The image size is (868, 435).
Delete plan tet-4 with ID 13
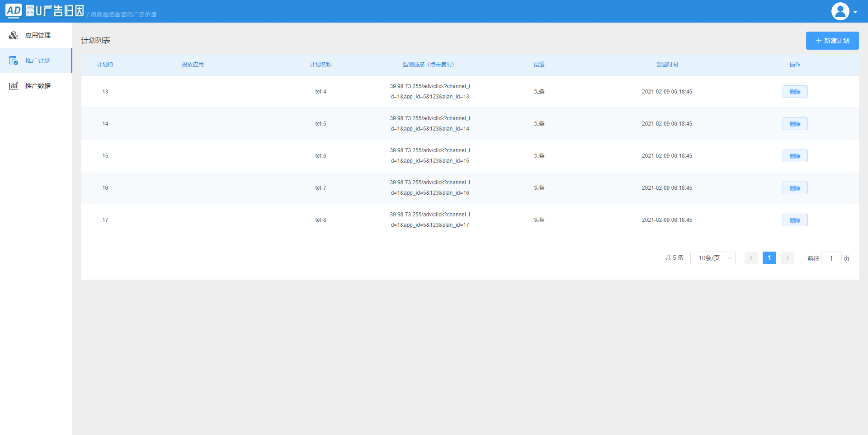[x=795, y=92]
